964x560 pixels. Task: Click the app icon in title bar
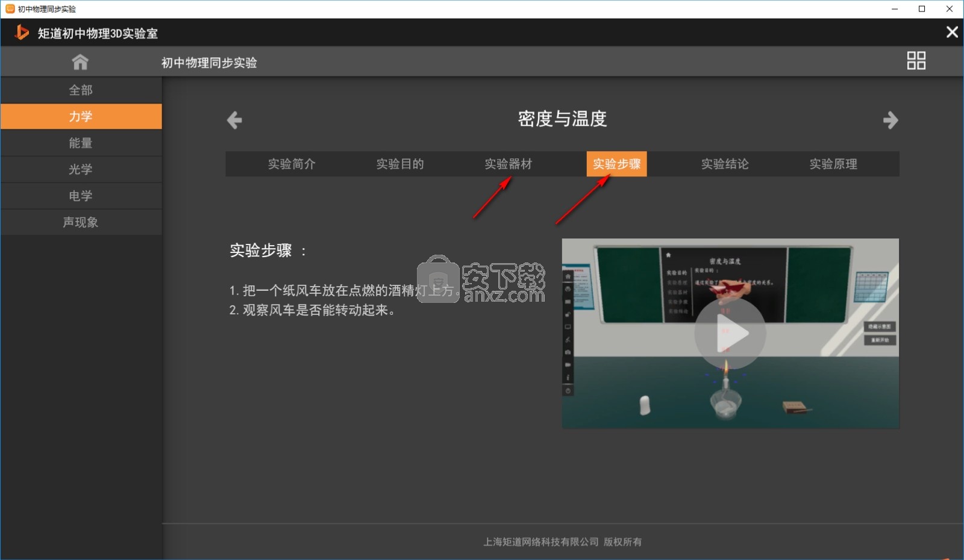click(10, 9)
